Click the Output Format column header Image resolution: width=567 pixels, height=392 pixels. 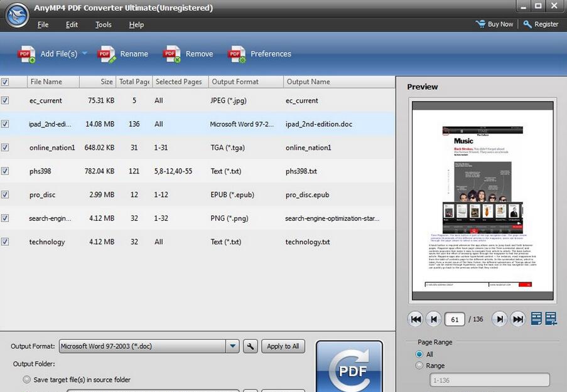click(246, 82)
